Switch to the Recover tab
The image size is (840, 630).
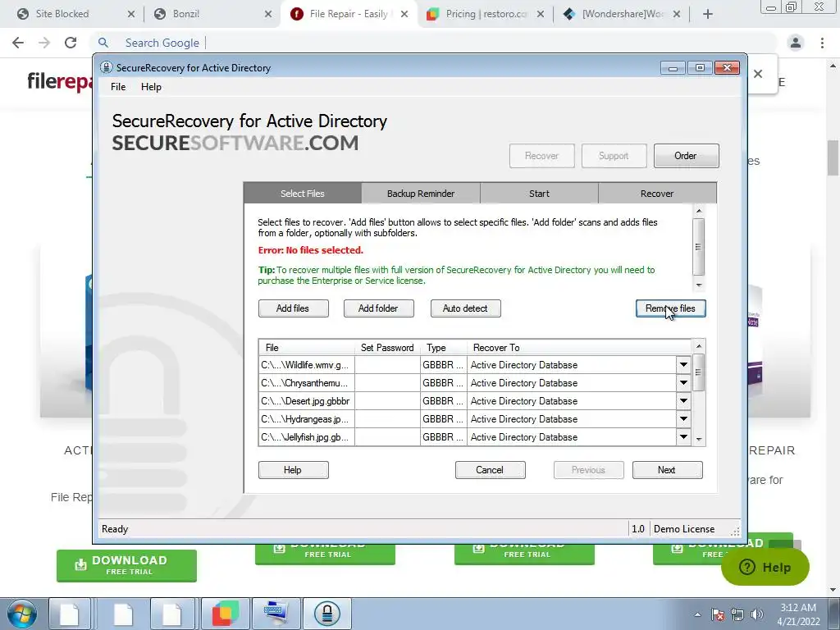point(657,194)
